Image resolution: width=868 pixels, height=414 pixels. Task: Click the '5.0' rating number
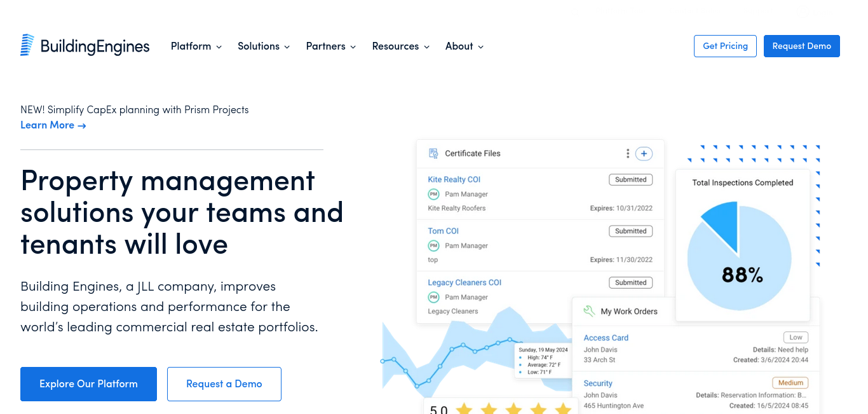[438, 410]
